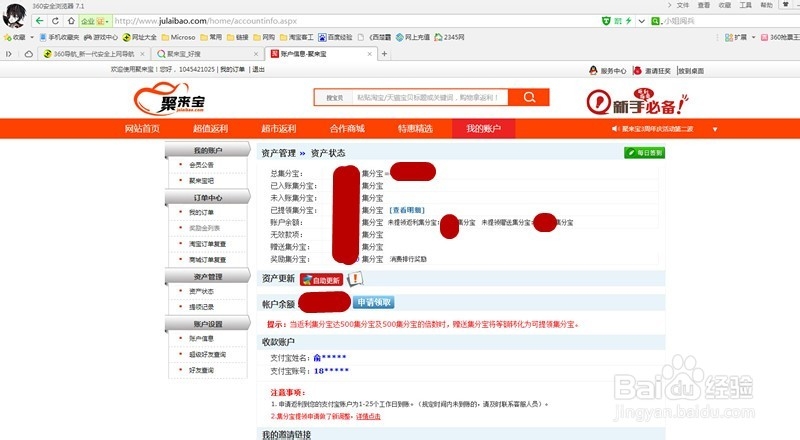Open the dropdown arrow after site announcement
This screenshot has width=800, height=440.
tap(715, 129)
